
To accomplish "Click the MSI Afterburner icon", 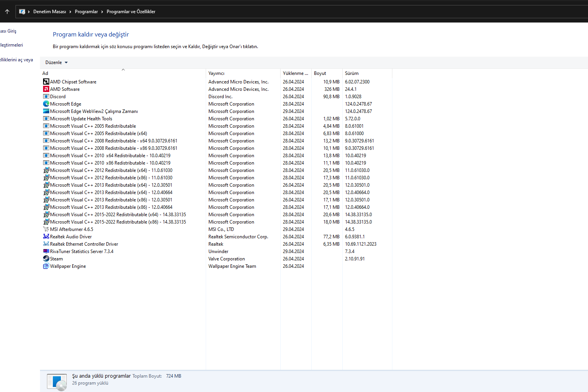I will tap(46, 229).
